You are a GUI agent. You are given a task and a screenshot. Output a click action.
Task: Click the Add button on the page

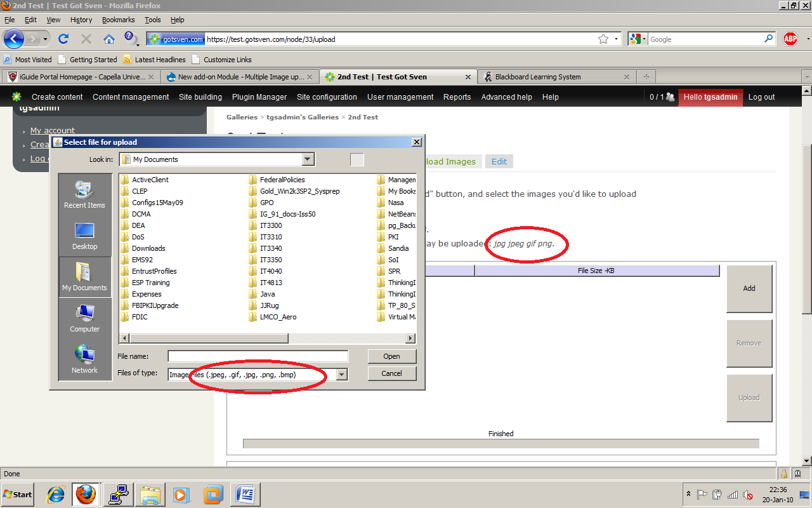pos(749,288)
